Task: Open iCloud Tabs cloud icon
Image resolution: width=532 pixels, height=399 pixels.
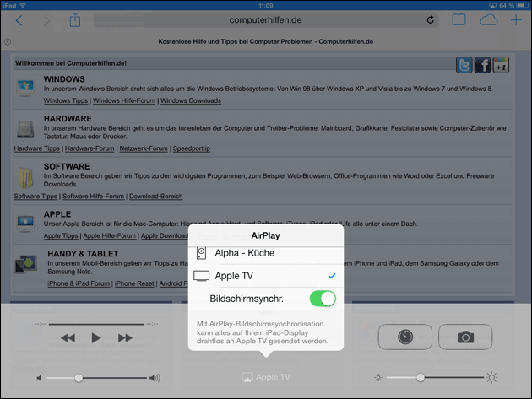Action: 489,20
